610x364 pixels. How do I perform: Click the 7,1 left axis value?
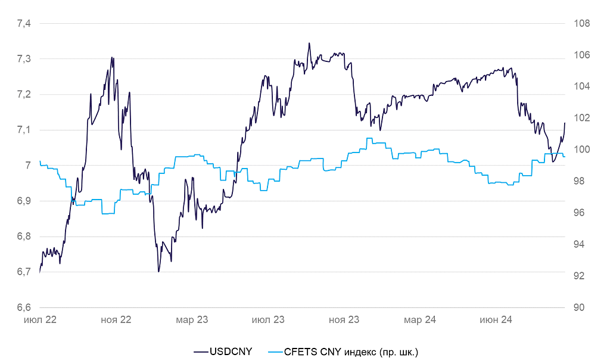tap(24, 130)
